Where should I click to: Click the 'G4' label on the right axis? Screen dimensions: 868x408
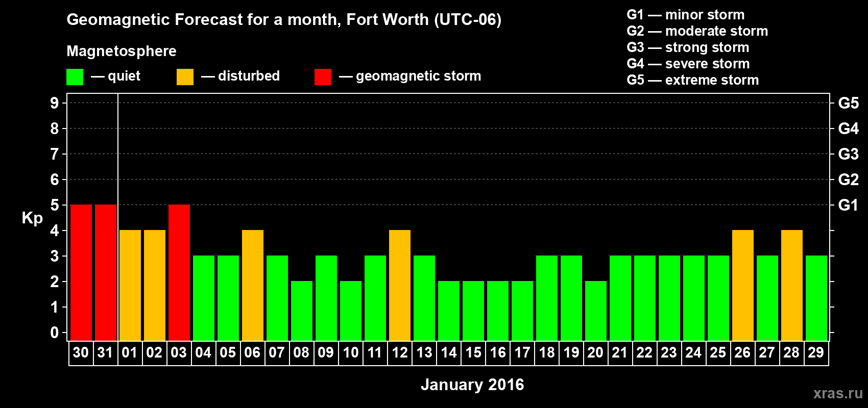849,129
